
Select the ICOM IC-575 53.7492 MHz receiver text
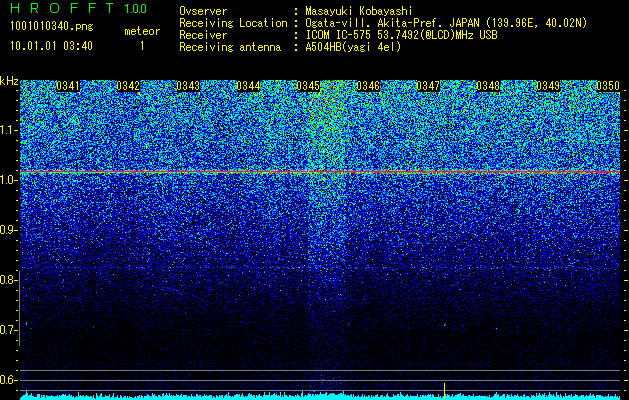pos(402,35)
